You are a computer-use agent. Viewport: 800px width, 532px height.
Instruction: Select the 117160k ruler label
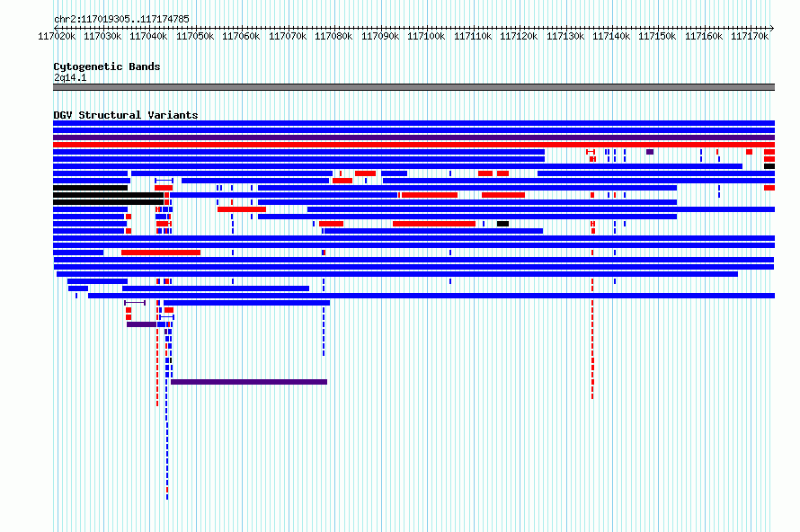pyautogui.click(x=704, y=36)
